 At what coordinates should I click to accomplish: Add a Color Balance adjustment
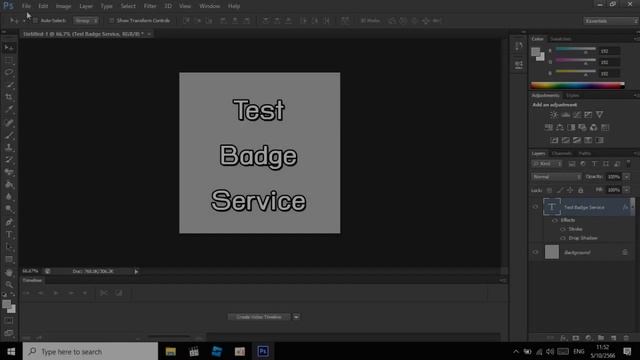tap(560, 127)
